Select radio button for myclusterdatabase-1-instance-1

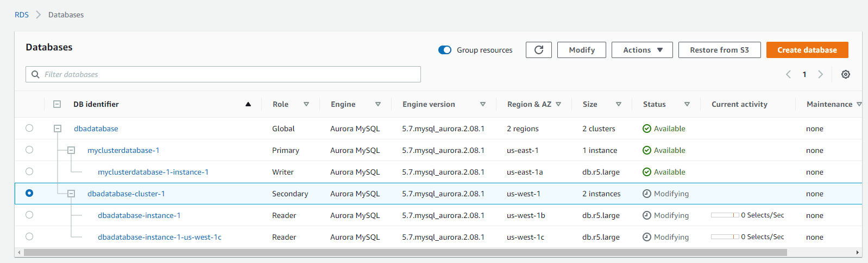29,171
